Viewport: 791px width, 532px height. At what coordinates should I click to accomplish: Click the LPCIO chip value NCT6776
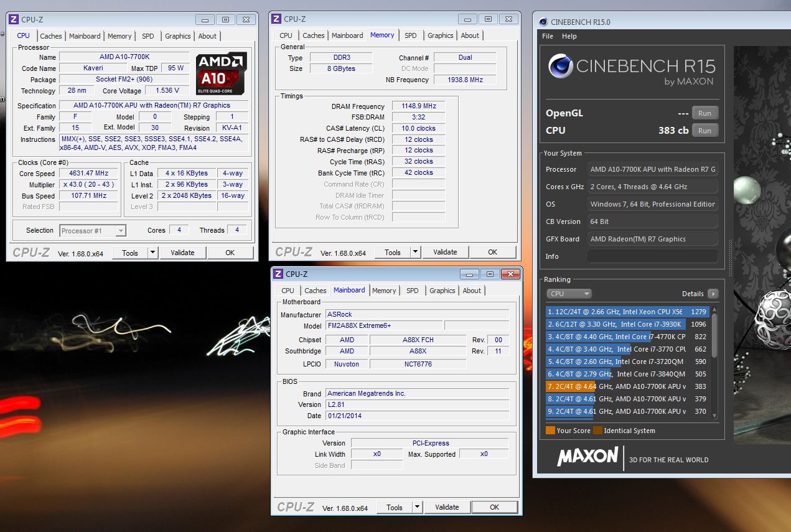click(418, 364)
